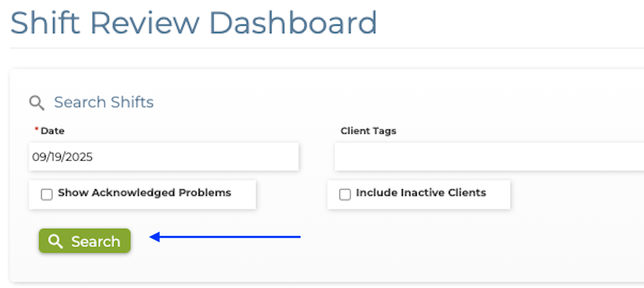Viewport: 644px width, 288px height.
Task: Click the Client Tags label
Action: [368, 131]
